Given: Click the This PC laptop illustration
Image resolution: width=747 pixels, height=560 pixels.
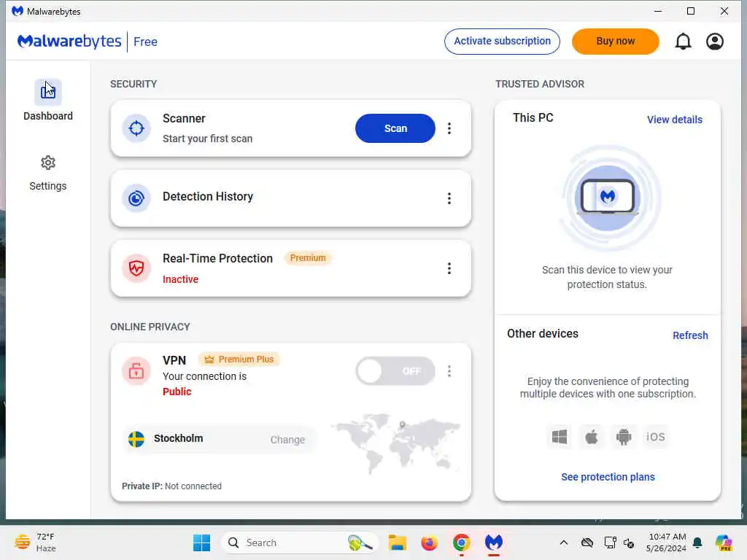Looking at the screenshot, I should [x=608, y=198].
